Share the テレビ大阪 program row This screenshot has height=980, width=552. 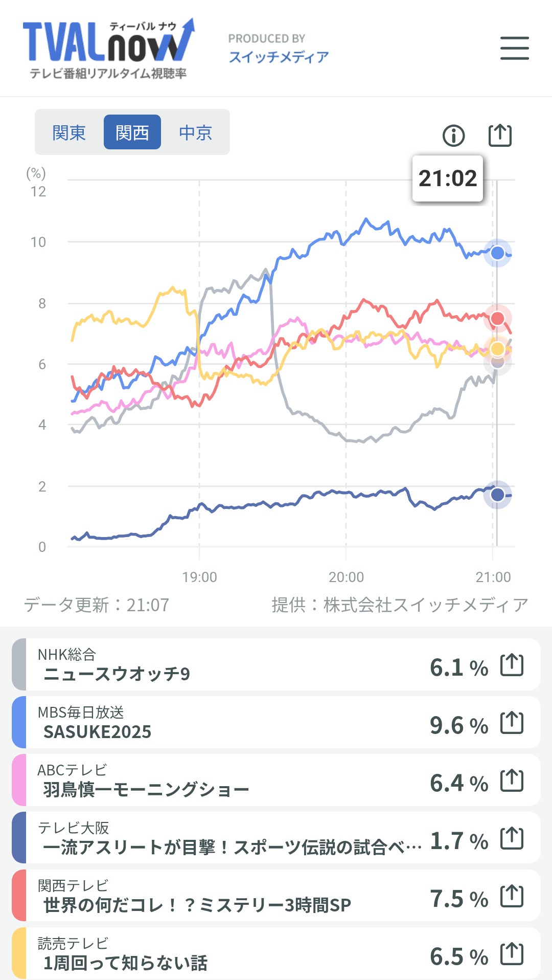click(512, 838)
